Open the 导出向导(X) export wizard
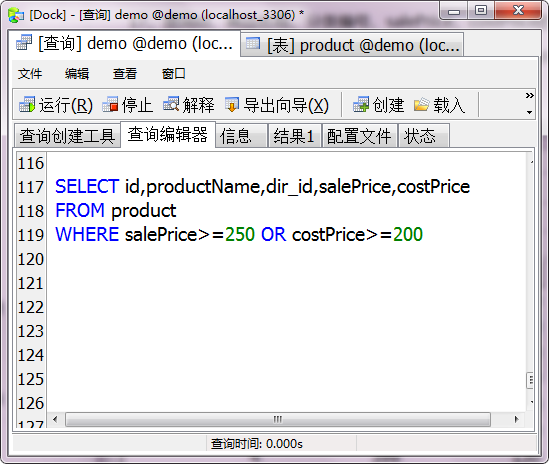 (232, 105)
